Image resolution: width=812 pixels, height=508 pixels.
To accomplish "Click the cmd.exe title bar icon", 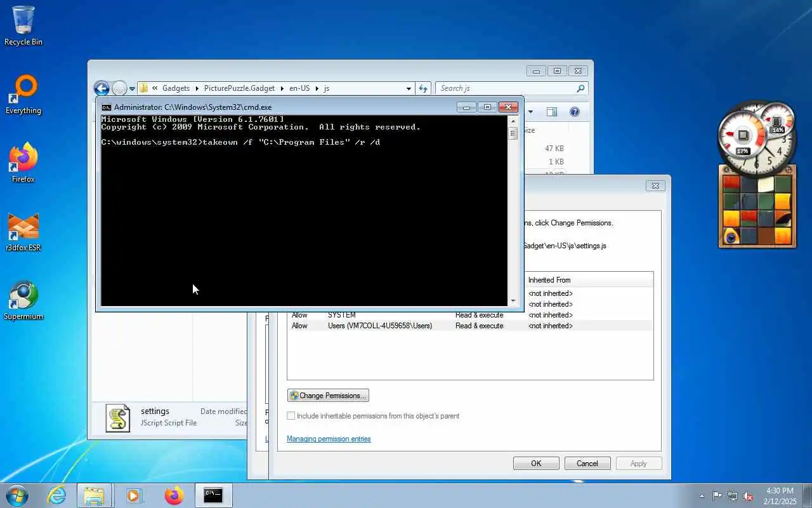I will coord(107,107).
